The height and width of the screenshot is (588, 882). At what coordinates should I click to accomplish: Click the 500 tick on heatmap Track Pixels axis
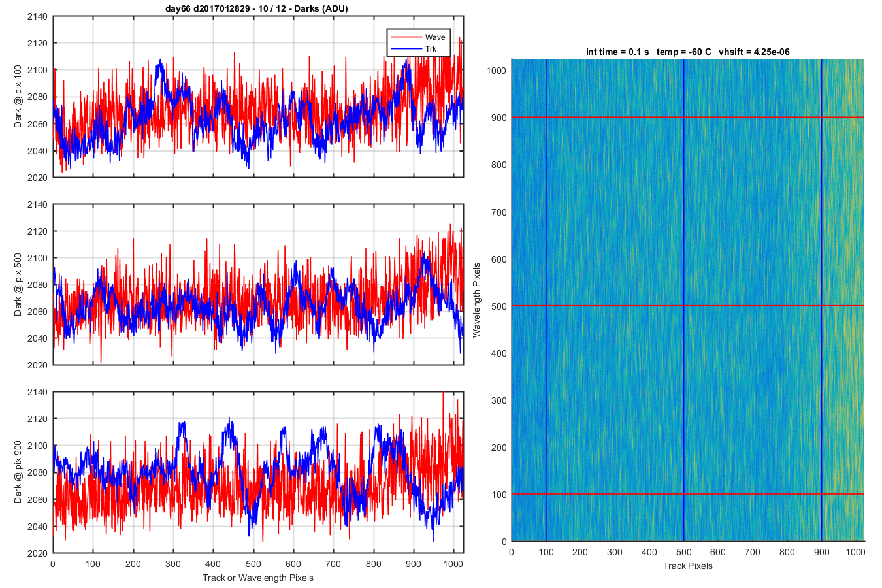[683, 552]
